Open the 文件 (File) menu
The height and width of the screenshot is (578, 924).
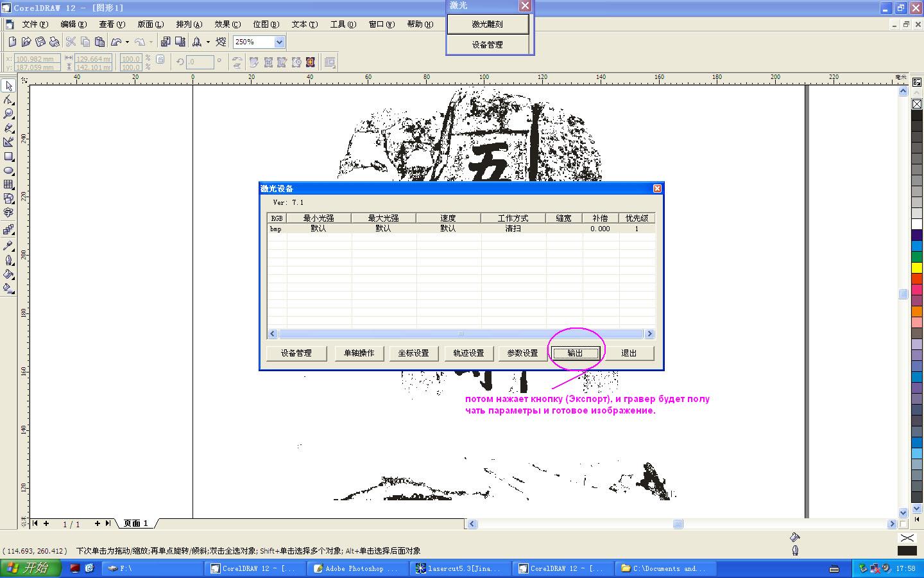tap(35, 24)
